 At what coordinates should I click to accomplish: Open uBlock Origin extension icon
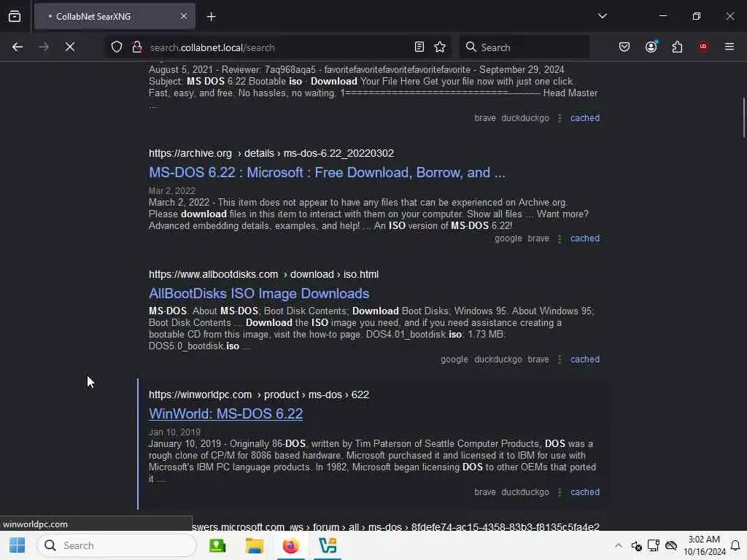coord(703,46)
